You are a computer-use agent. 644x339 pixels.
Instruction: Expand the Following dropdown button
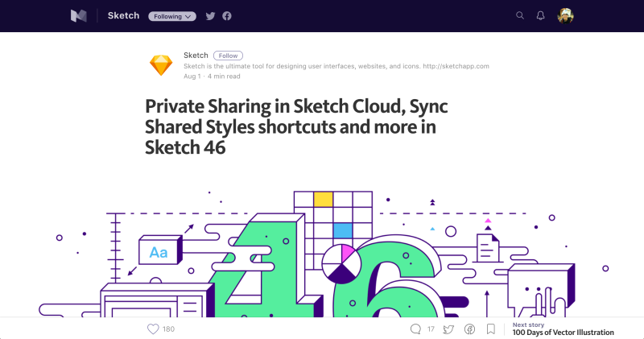coord(172,16)
